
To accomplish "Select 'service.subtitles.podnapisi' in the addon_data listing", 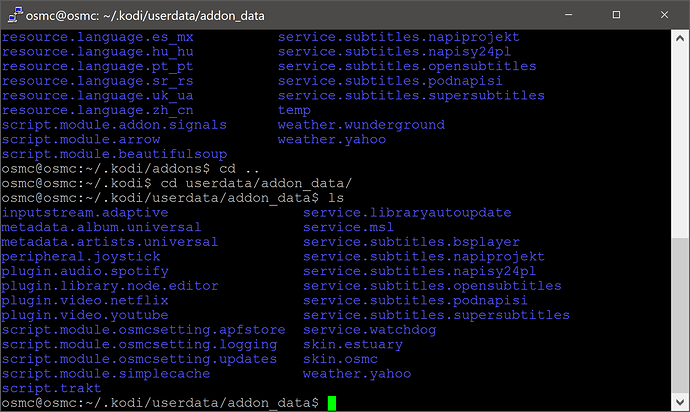I will click(x=415, y=300).
